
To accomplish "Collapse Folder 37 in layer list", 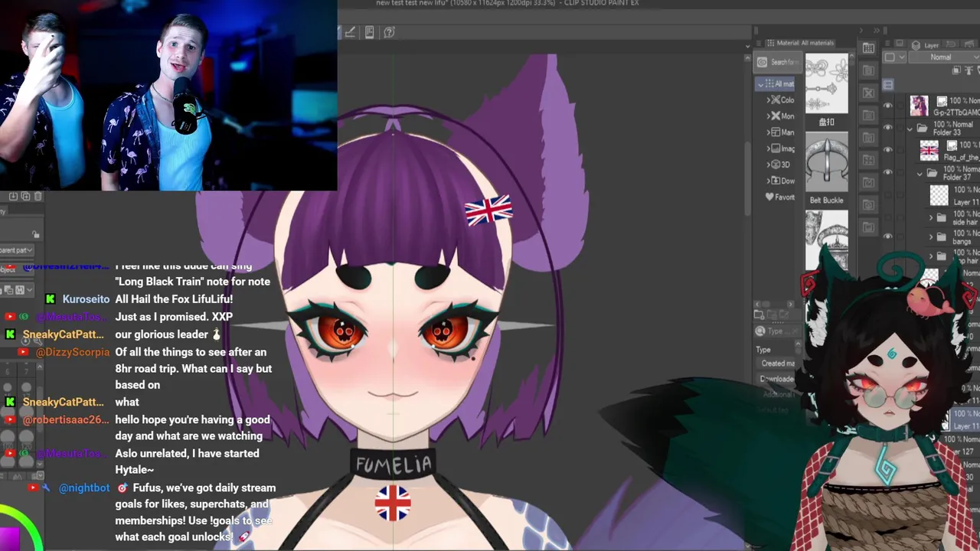I will click(920, 174).
